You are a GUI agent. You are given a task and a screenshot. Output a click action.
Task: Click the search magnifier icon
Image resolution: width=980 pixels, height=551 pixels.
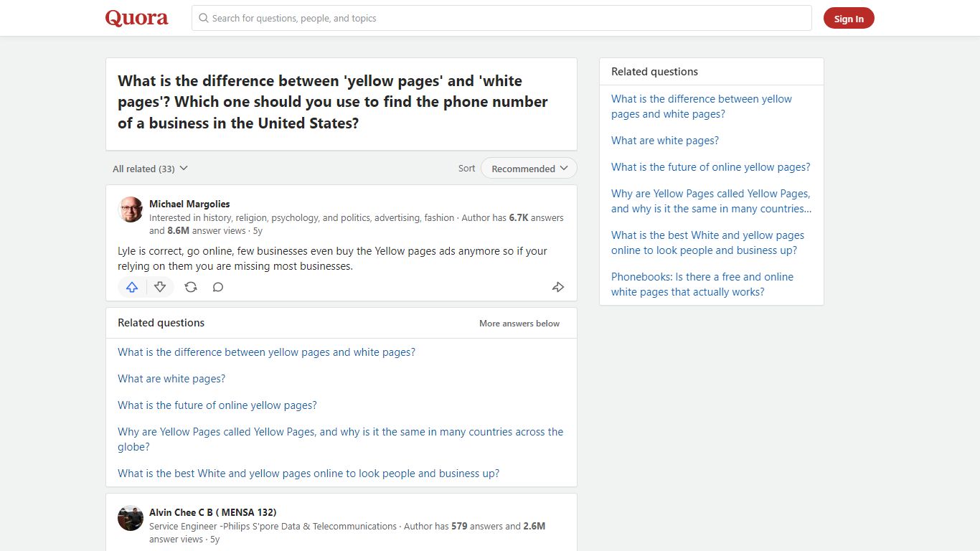pyautogui.click(x=204, y=18)
